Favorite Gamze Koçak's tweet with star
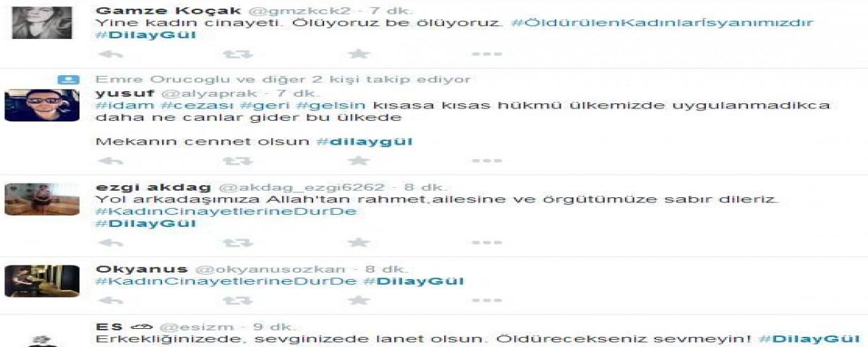868x347 pixels. (x=359, y=54)
